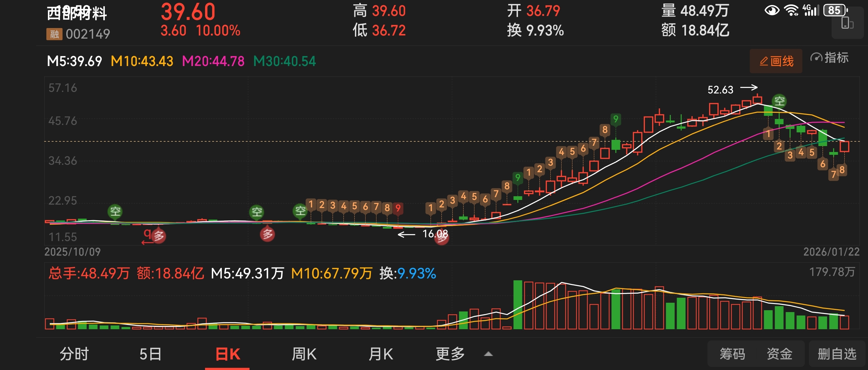The width and height of the screenshot is (868, 370).
Task: Select the 月K monthly chart tab
Action: point(380,354)
